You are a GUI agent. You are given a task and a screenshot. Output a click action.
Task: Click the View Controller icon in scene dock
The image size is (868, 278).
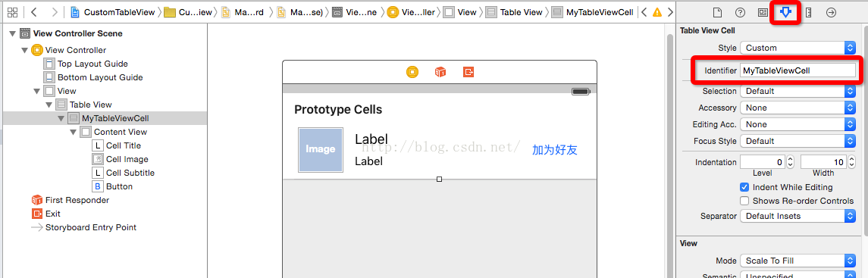412,72
